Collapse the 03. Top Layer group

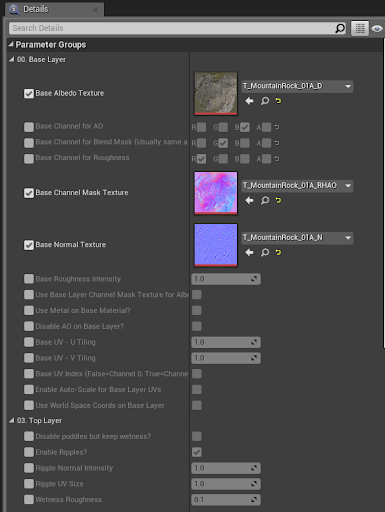(12, 420)
